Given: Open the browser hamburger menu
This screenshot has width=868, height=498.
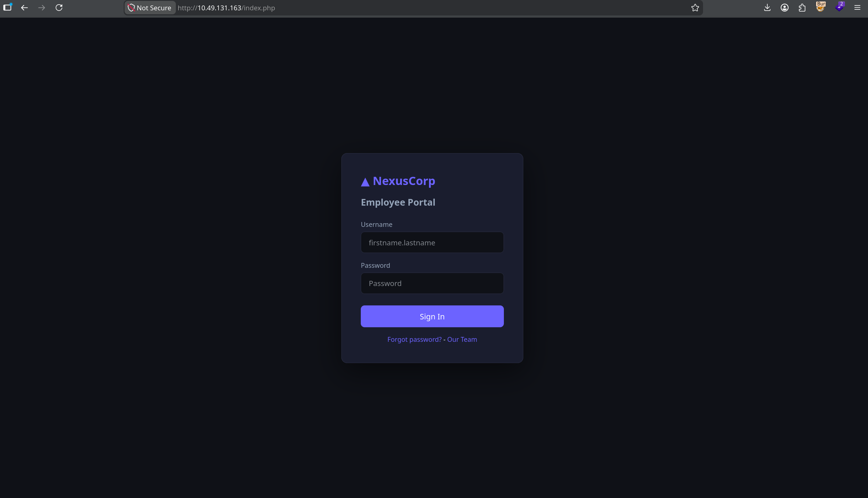Looking at the screenshot, I should [x=857, y=8].
